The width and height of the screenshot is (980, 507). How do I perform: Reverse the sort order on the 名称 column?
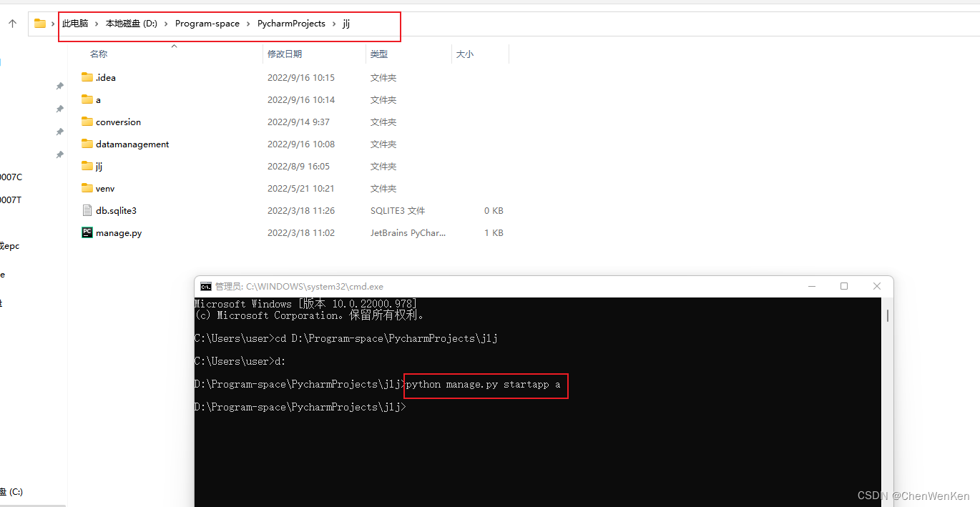coord(98,54)
